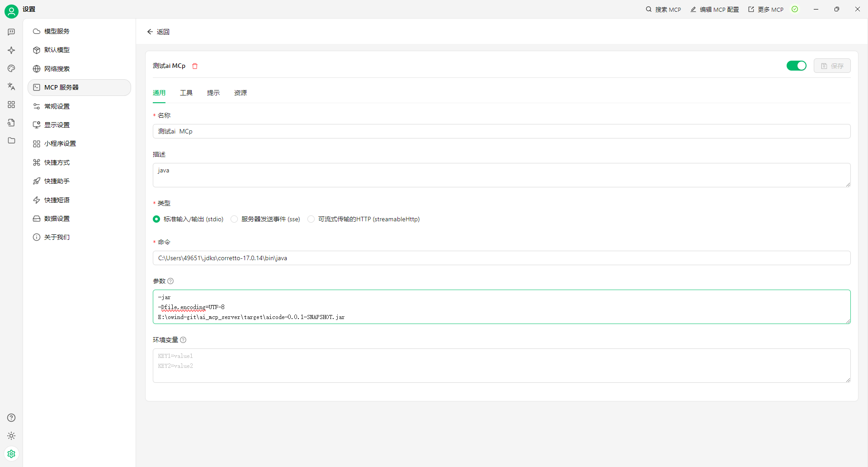The width and height of the screenshot is (868, 467).
Task: Select the streamableHttp type radio option
Action: pos(311,219)
